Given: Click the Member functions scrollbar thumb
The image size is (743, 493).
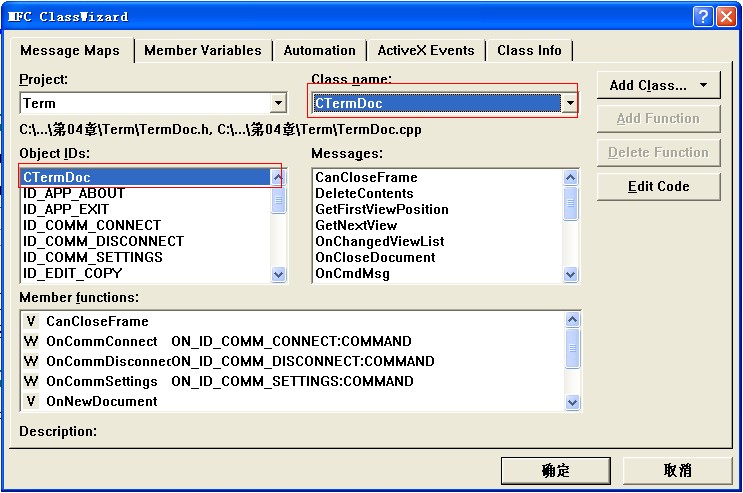Looking at the screenshot, I should 572,348.
